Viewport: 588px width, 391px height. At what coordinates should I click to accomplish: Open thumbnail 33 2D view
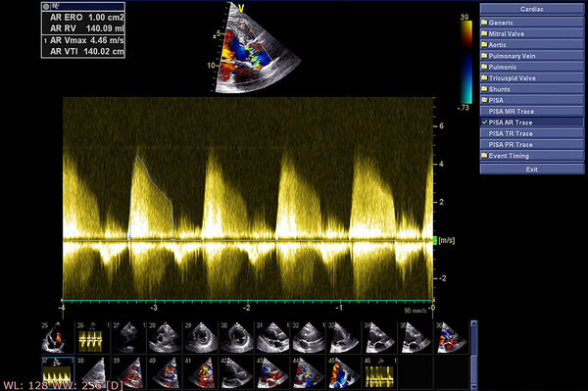pyautogui.click(x=344, y=337)
